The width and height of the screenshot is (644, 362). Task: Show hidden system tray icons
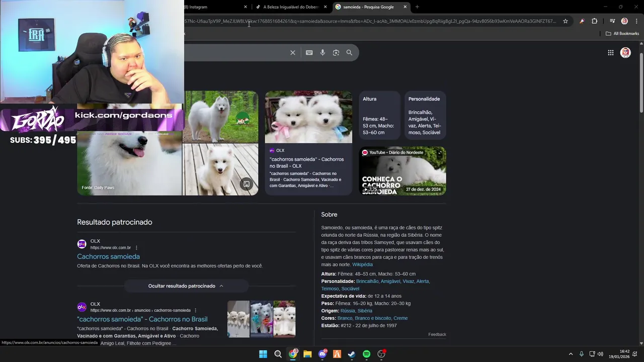571,354
